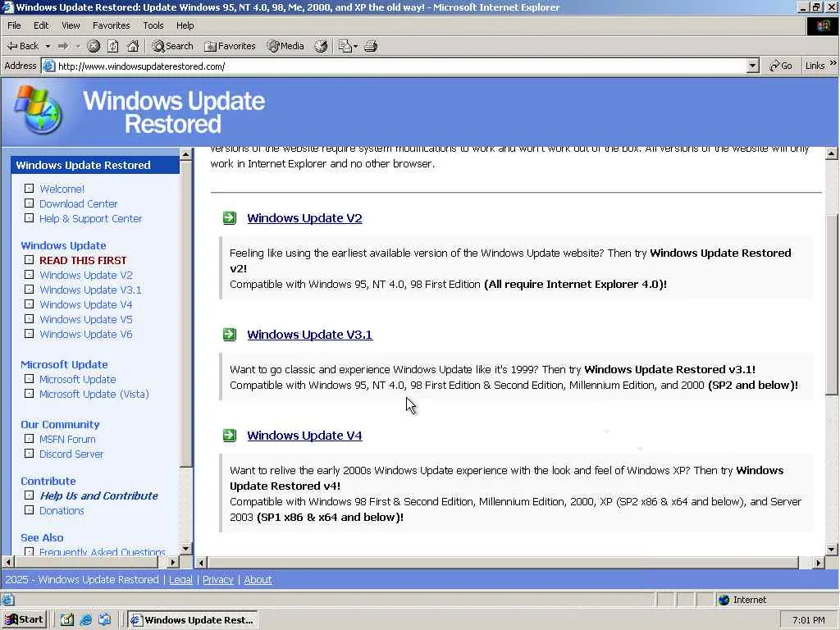Viewport: 840px width, 630px height.
Task: Click the 7:01 PM clock in system tray
Action: tap(808, 620)
